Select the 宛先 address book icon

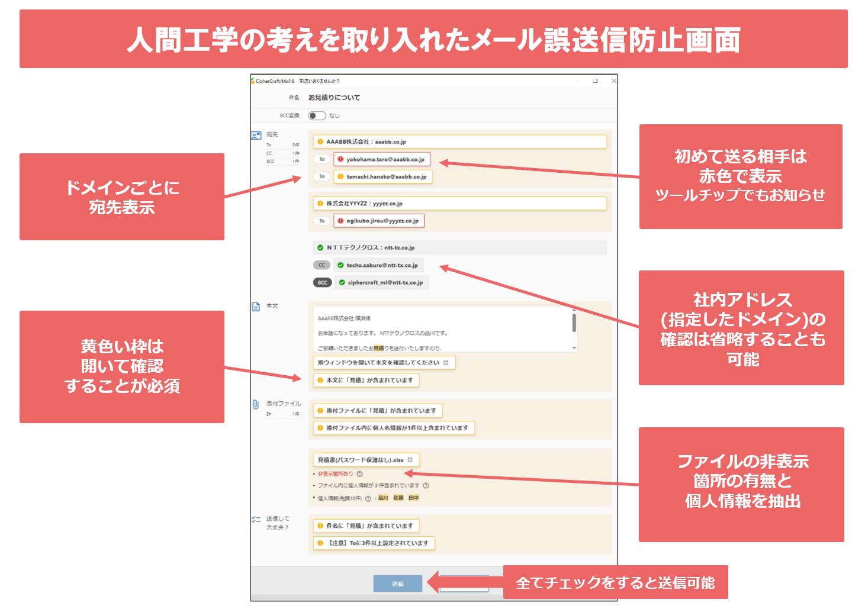click(256, 136)
